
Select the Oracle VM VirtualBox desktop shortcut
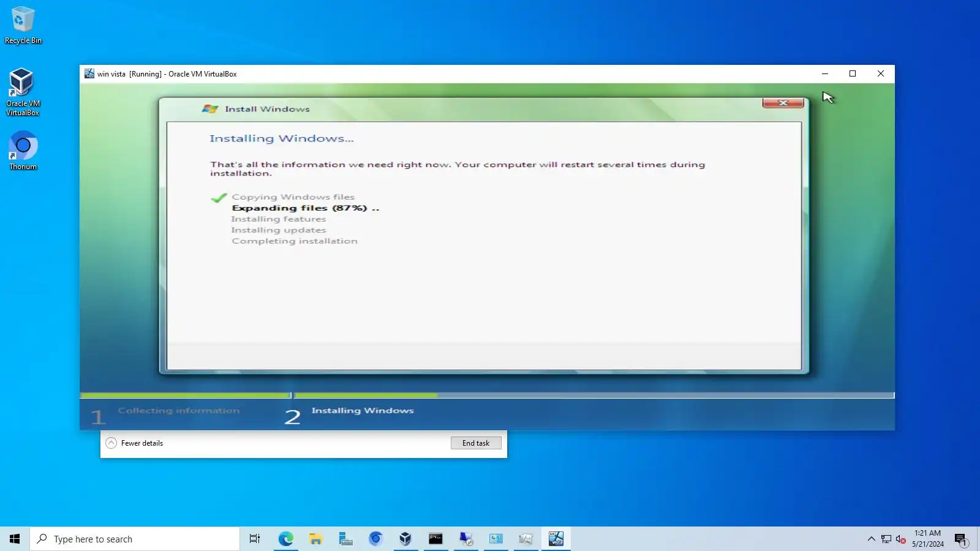point(23,92)
